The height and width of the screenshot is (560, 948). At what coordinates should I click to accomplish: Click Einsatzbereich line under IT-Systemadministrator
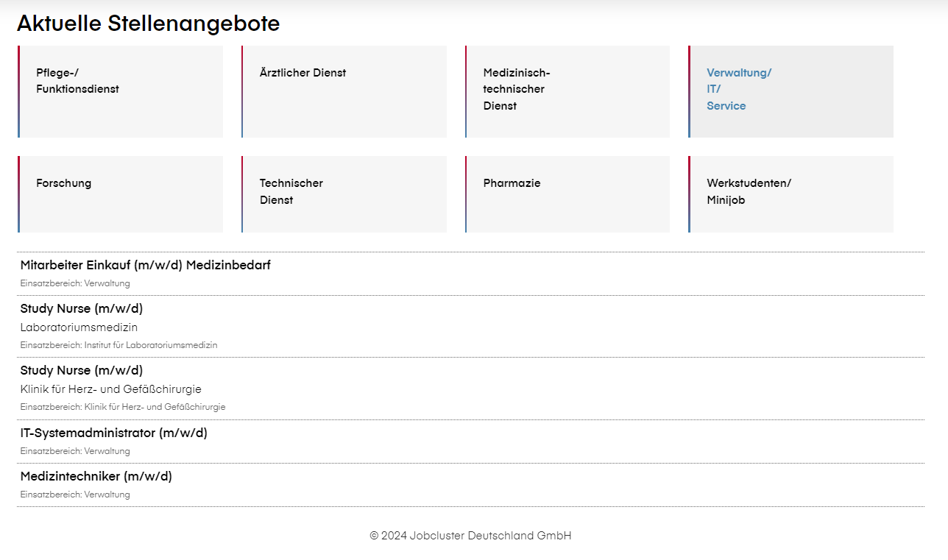75,451
